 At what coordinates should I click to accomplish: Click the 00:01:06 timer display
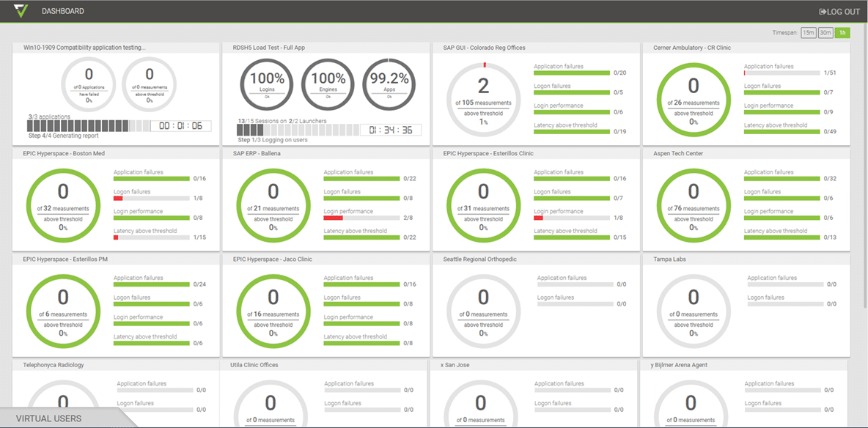point(181,126)
